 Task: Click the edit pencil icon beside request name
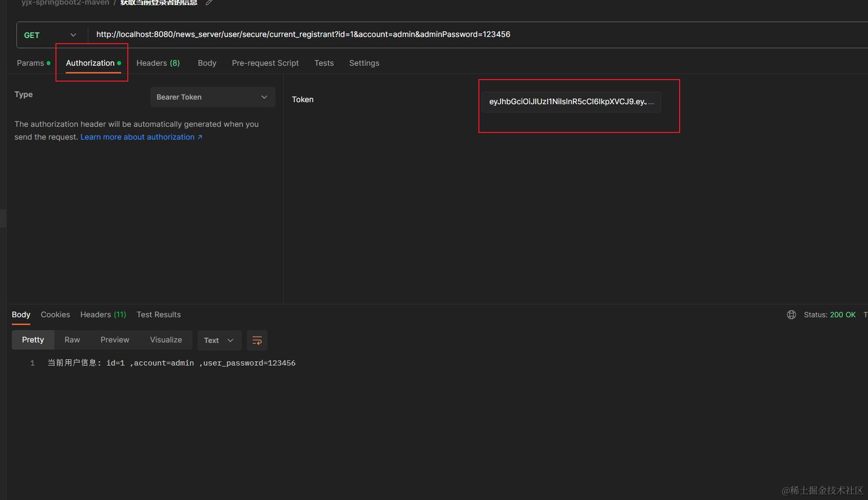[209, 3]
